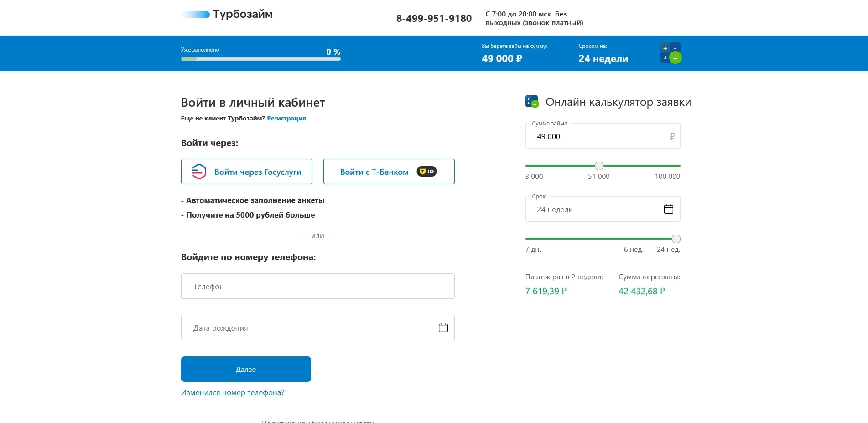Call phone number 8-499-951-9180
868x423 pixels.
[x=434, y=18]
